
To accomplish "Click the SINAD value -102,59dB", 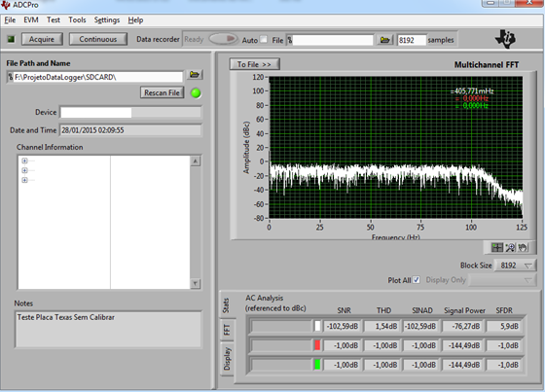I will [420, 326].
